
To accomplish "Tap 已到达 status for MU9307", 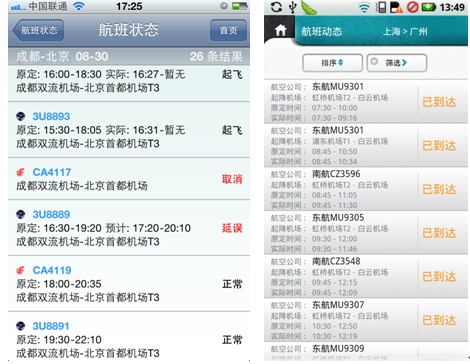I will coord(439,320).
